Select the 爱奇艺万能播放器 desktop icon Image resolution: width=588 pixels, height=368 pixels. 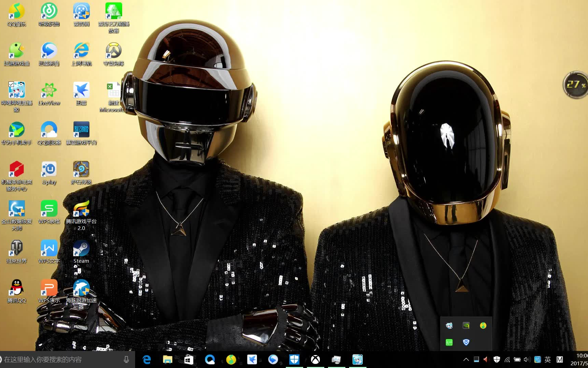click(x=114, y=18)
